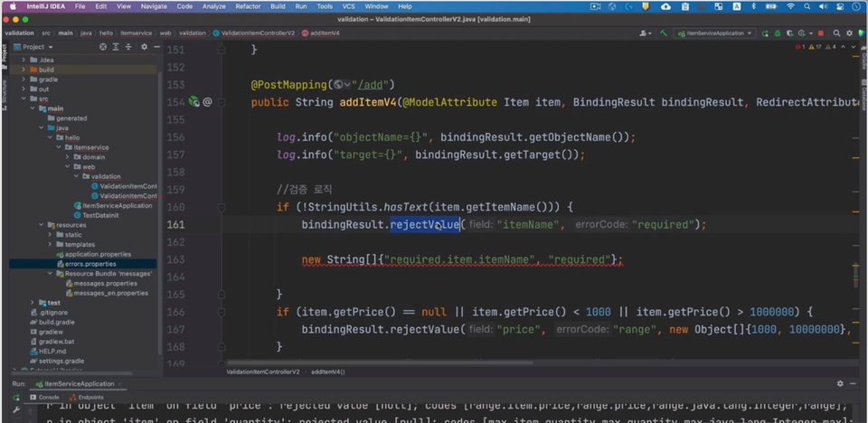The width and height of the screenshot is (868, 423).
Task: Click the Wi-Fi icon in menu bar
Action: pyautogui.click(x=790, y=6)
